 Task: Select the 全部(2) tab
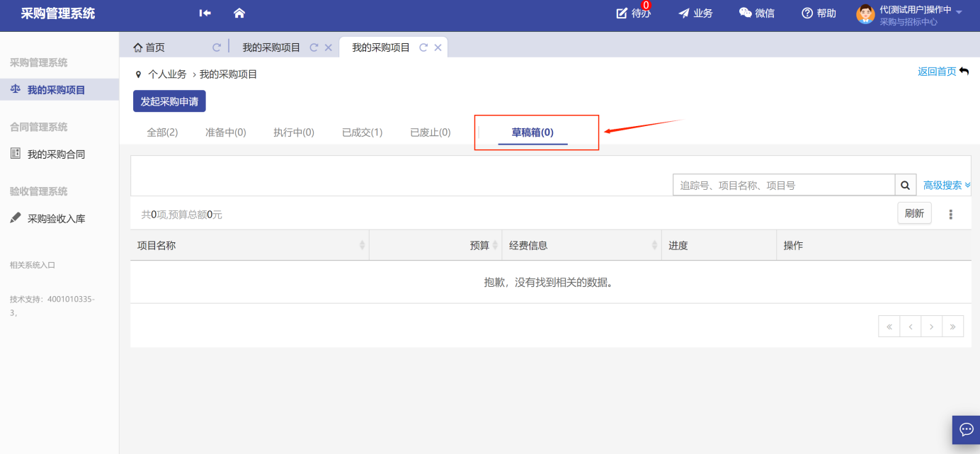click(162, 132)
